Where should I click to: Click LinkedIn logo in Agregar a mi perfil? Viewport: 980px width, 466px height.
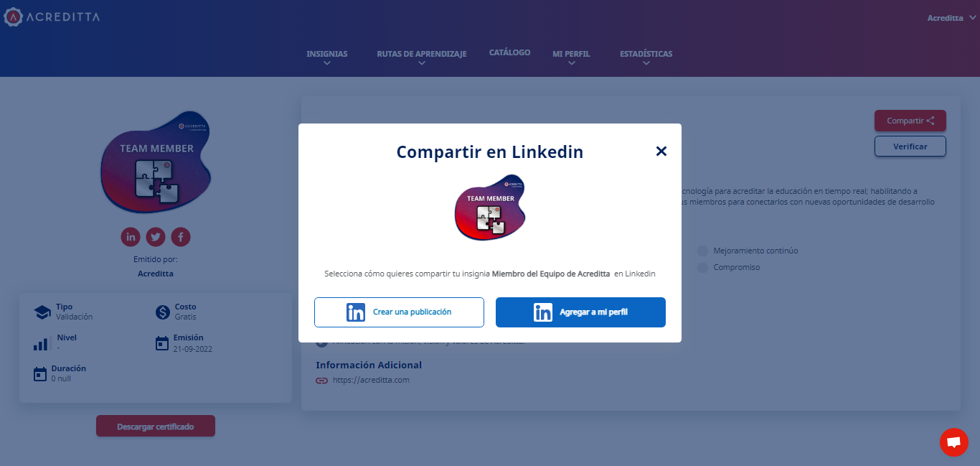543,312
